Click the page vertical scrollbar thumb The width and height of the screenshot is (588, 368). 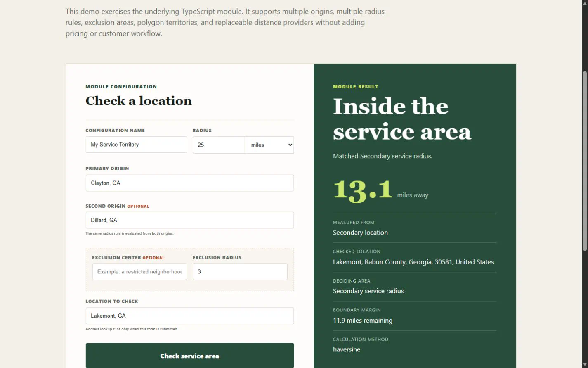(585, 161)
